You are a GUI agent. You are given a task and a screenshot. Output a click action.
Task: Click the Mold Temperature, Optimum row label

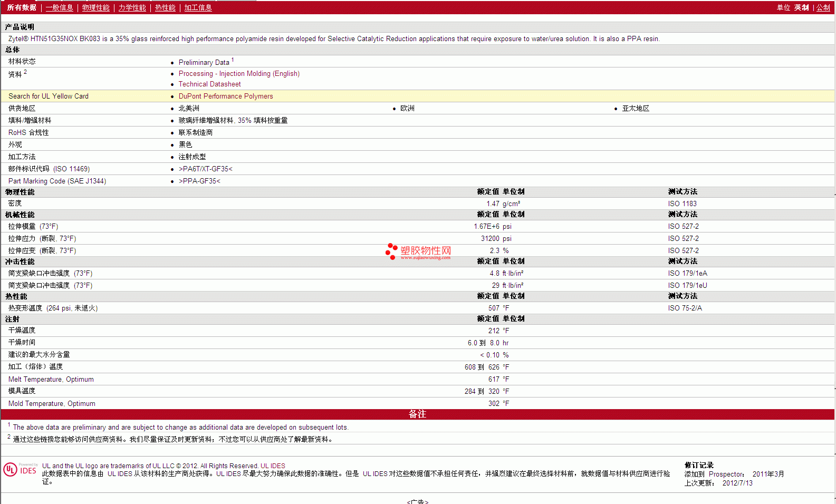pyautogui.click(x=52, y=404)
